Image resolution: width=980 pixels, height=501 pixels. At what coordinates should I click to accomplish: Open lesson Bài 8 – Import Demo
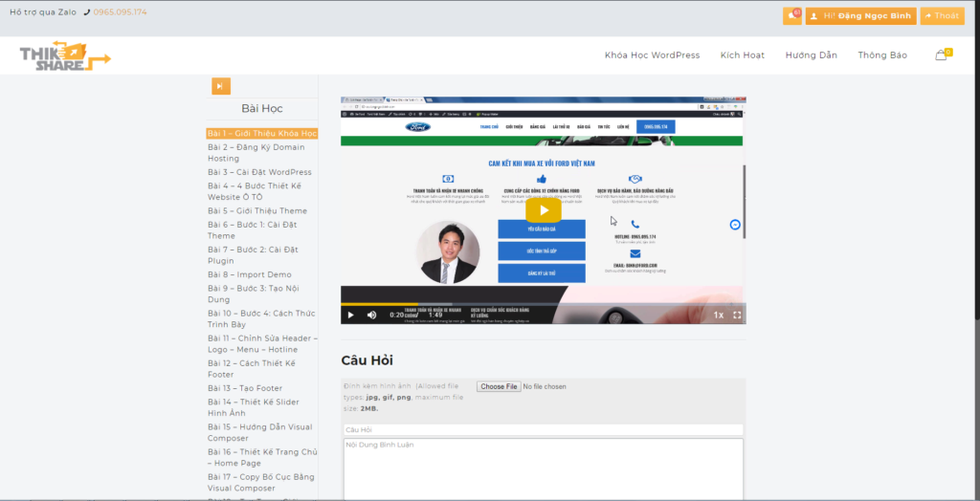(x=250, y=274)
